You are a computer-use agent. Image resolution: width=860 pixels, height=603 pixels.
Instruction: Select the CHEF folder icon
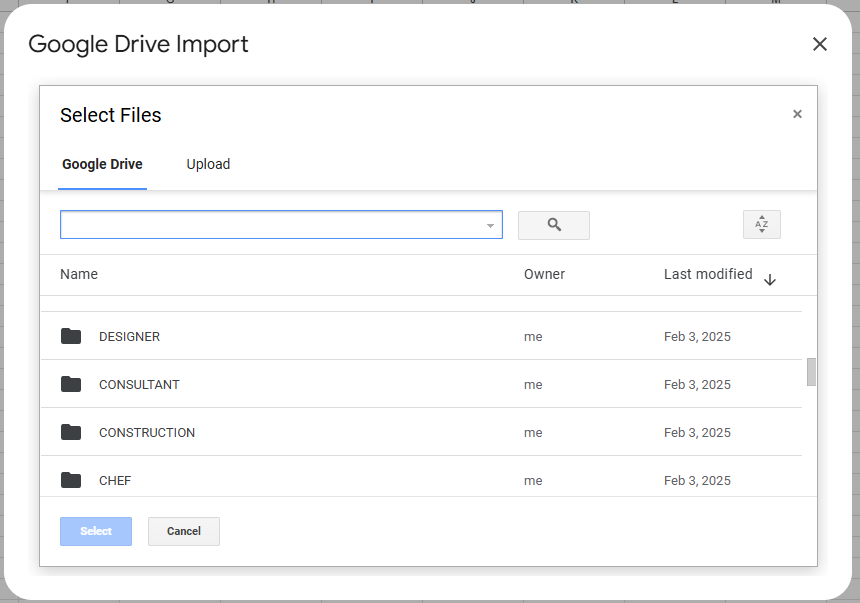point(71,480)
